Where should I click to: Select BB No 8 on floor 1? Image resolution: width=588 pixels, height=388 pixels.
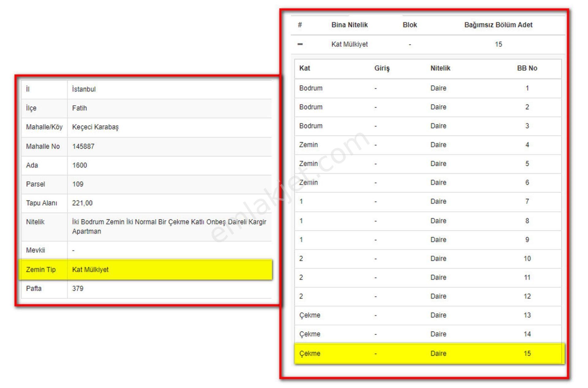(x=527, y=221)
